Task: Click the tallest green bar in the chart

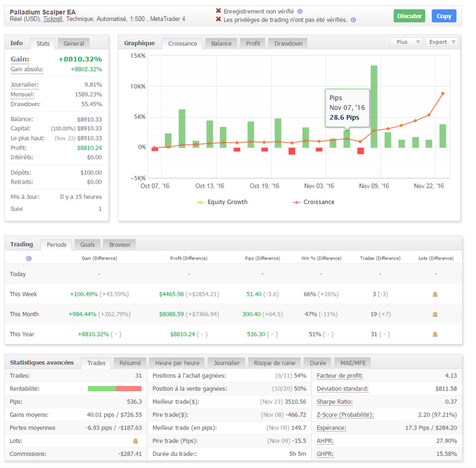Action: coord(374,106)
